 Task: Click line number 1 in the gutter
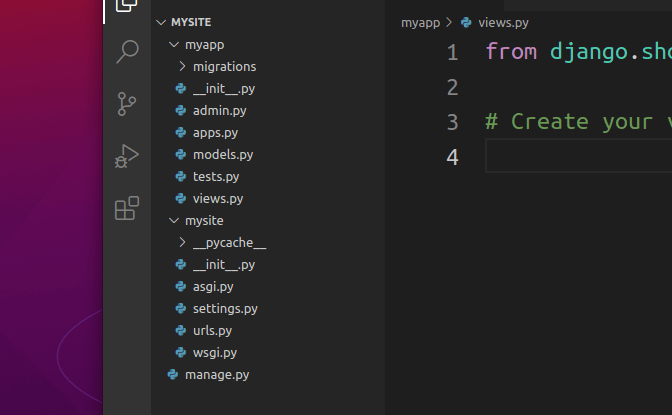coord(453,53)
